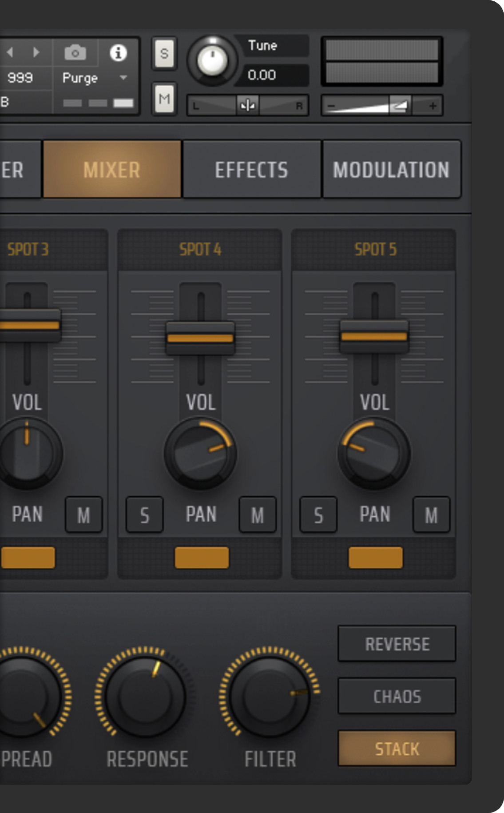Click the Spot 4 volume fader
Image resolution: width=504 pixels, height=813 pixels.
pos(200,338)
